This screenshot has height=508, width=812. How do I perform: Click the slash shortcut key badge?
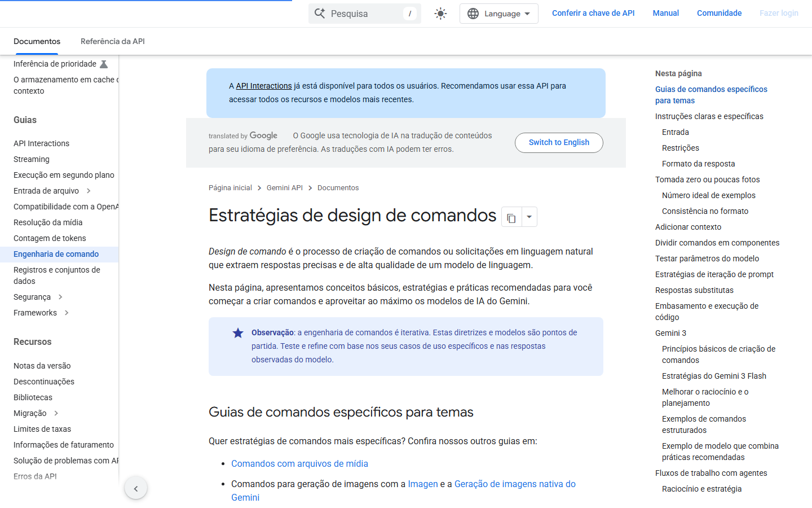point(410,14)
